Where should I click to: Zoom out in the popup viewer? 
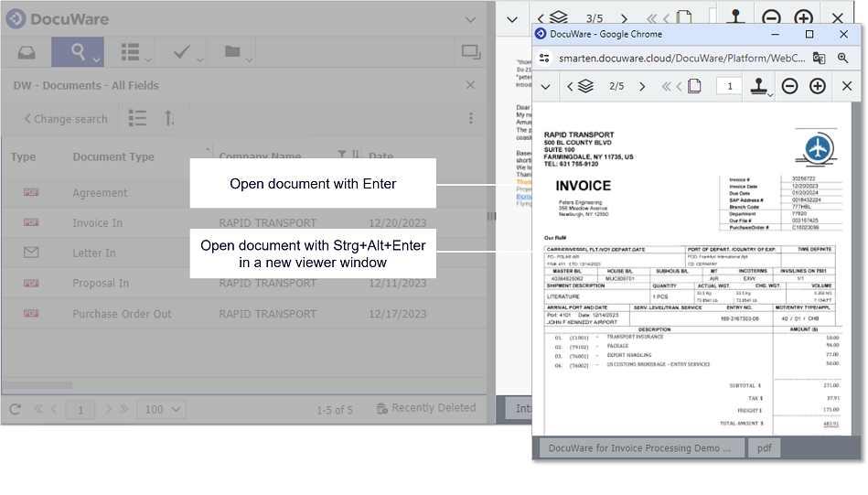point(789,86)
